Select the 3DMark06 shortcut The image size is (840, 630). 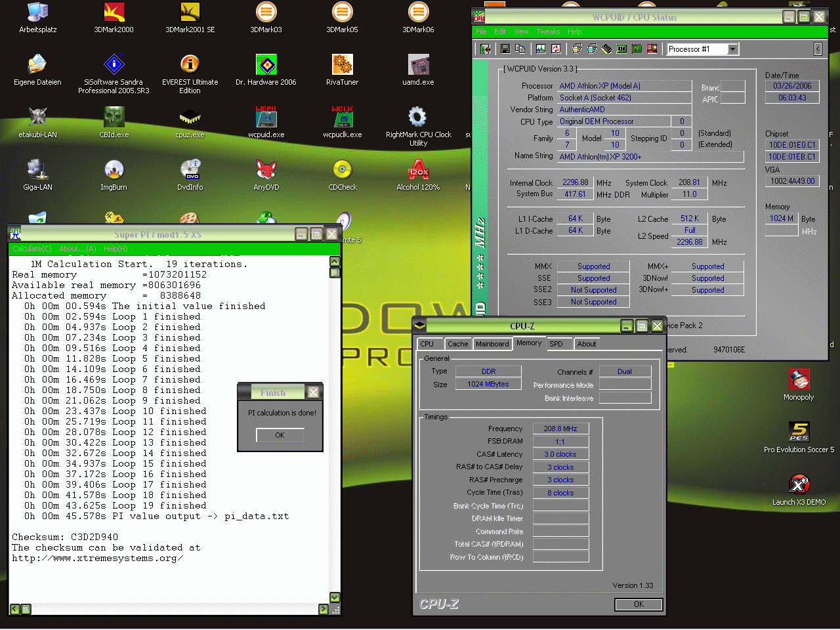click(418, 18)
